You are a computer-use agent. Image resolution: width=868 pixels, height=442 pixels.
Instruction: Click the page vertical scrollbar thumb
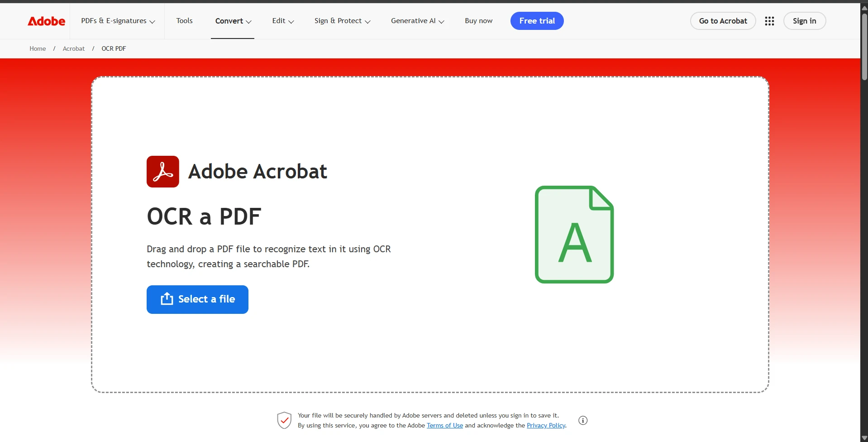864,47
